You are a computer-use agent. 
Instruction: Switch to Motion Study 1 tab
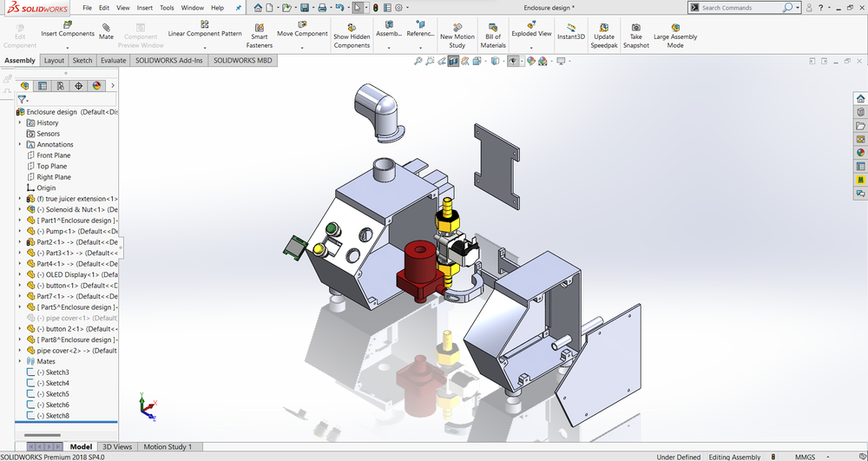(x=168, y=446)
